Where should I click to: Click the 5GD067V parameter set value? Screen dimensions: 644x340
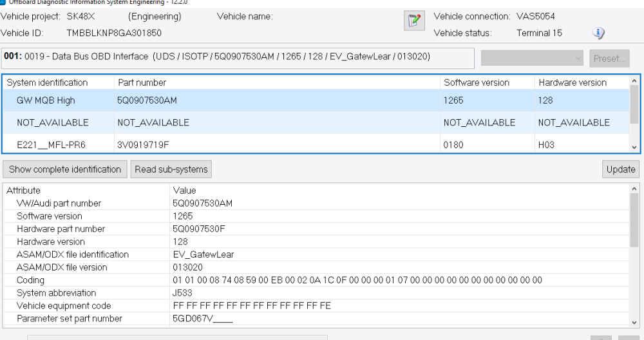202,319
